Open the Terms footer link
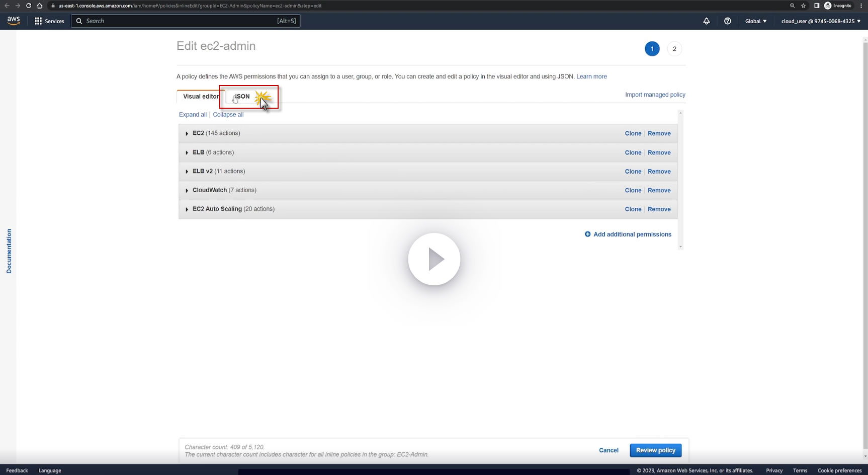Image resolution: width=868 pixels, height=475 pixels. pyautogui.click(x=800, y=470)
